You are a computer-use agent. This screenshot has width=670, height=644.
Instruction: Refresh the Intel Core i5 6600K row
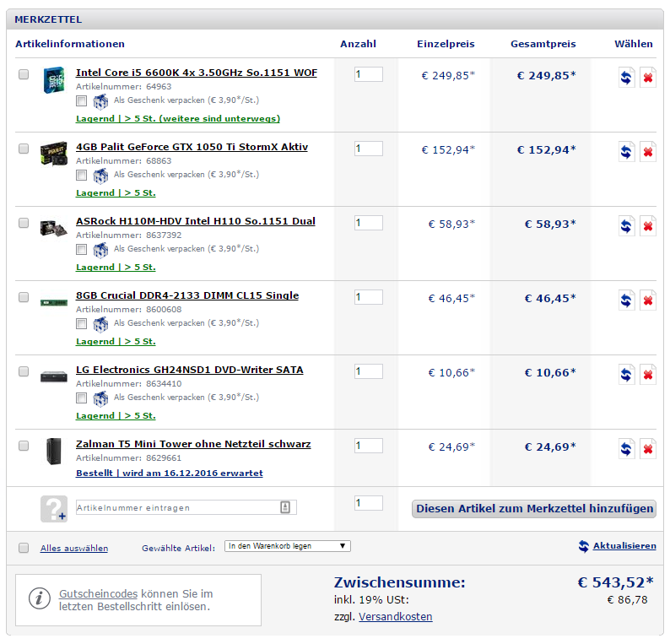(626, 78)
